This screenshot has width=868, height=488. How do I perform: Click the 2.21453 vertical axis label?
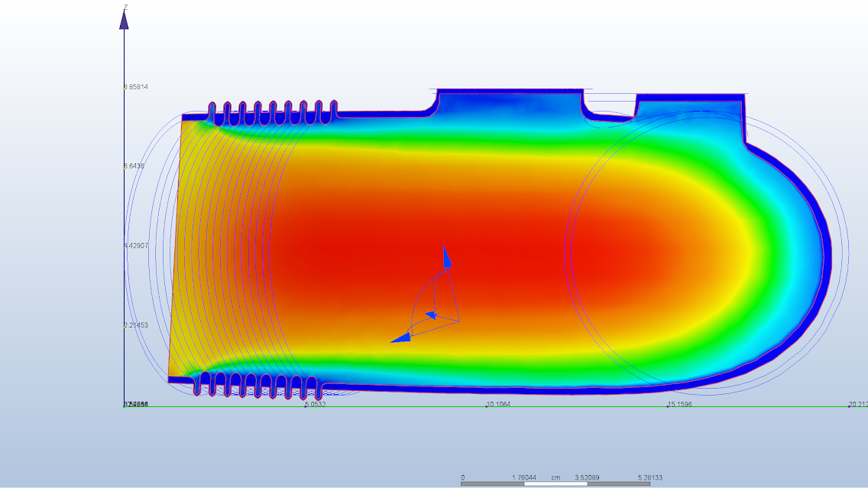click(x=137, y=325)
